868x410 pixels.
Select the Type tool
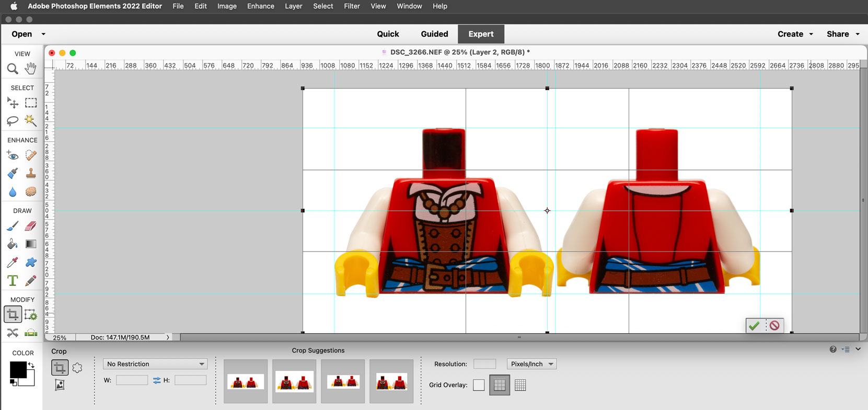tap(13, 280)
